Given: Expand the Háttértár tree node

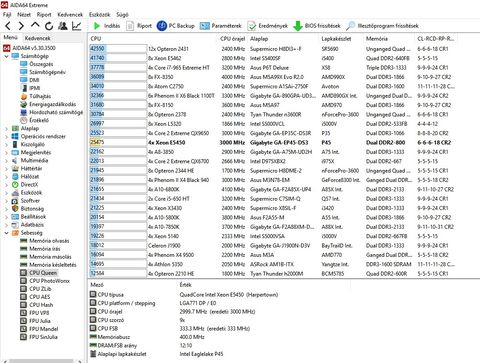Looking at the screenshot, I should (x=6, y=168).
